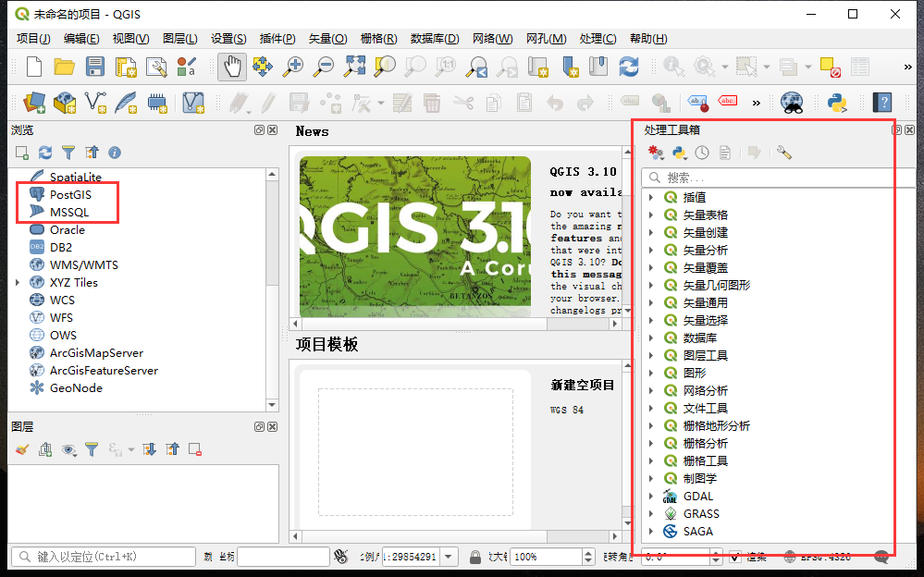
Task: Click the wrench options icon in Processing Toolbox
Action: (784, 153)
